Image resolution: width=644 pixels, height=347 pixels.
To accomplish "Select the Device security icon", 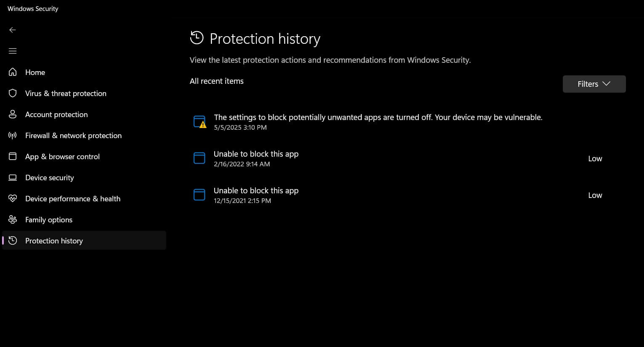I will [x=13, y=177].
